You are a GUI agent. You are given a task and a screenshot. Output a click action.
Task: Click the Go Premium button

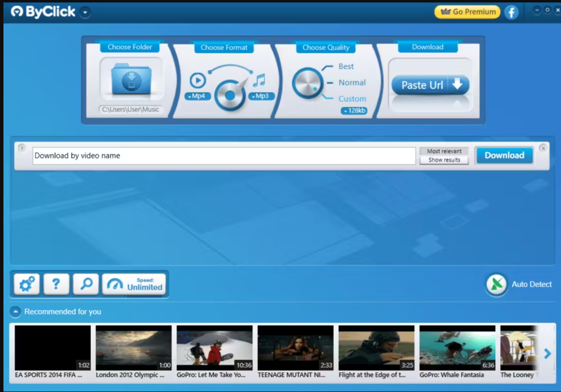pos(467,12)
